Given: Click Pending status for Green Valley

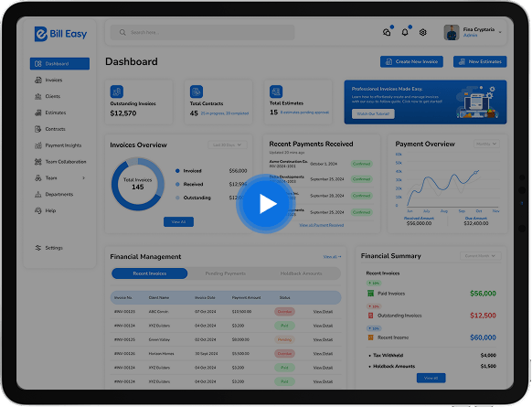Looking at the screenshot, I should click(x=284, y=340).
